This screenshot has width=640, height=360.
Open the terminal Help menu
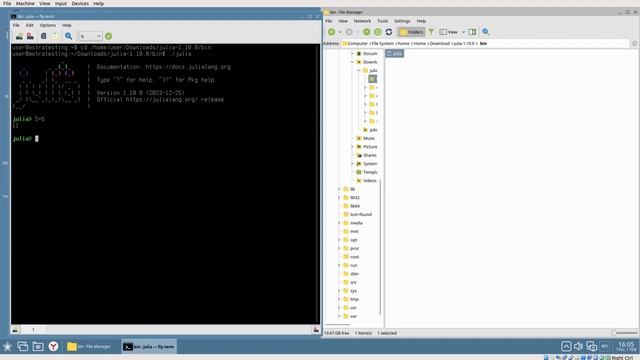pos(67,25)
